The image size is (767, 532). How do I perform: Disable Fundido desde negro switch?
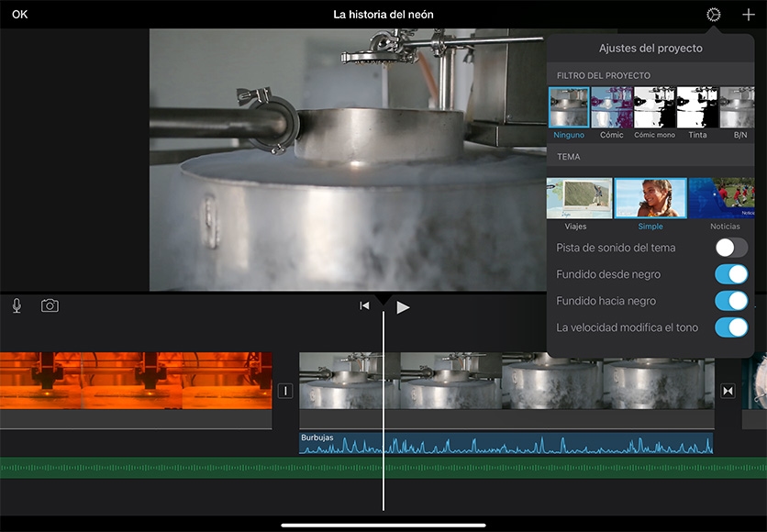click(731, 274)
